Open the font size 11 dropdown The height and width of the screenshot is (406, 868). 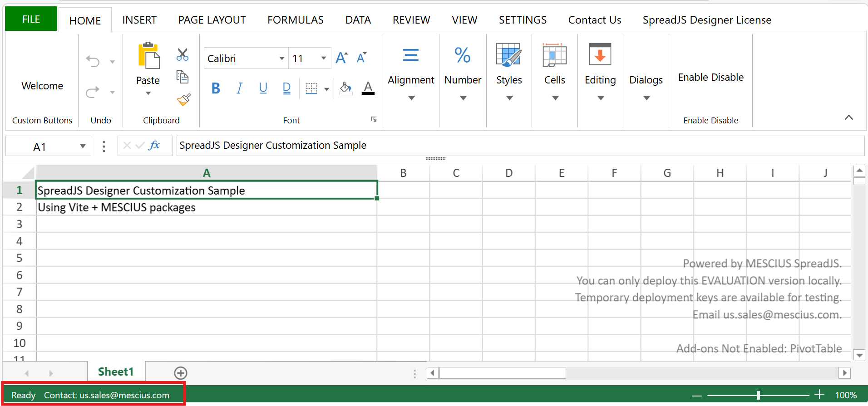click(324, 58)
